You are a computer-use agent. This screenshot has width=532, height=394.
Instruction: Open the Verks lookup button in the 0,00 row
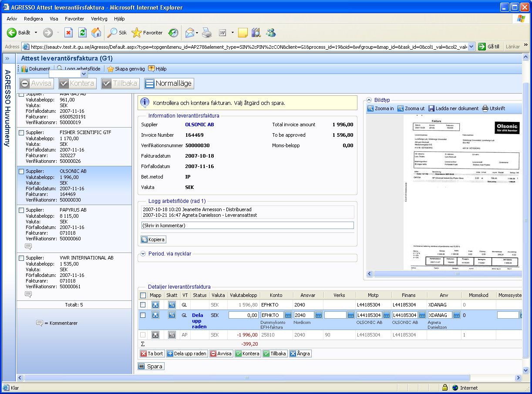350,315
